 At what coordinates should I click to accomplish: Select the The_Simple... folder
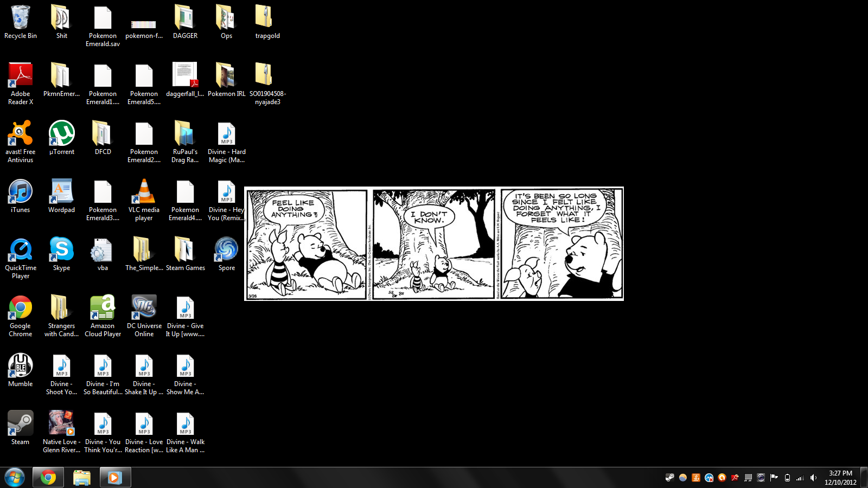point(144,254)
